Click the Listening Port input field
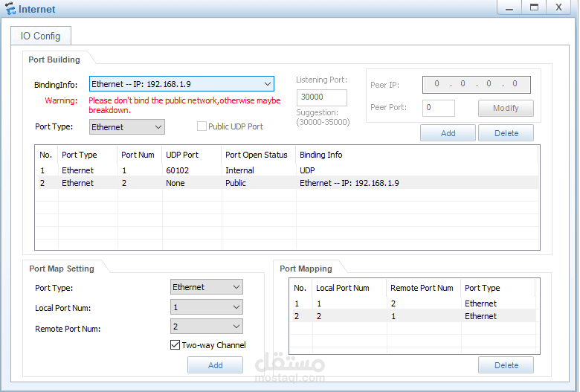Viewport: 580px width, 392px height. [x=321, y=97]
